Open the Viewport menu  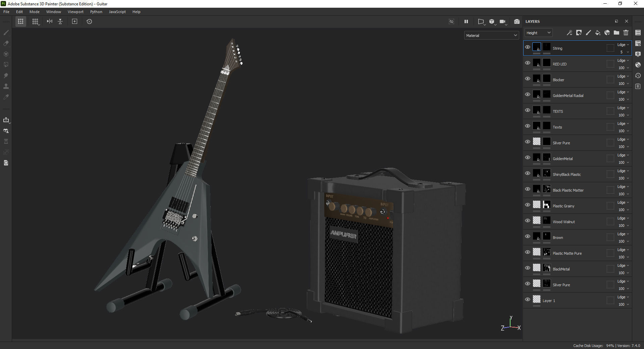pyautogui.click(x=75, y=12)
